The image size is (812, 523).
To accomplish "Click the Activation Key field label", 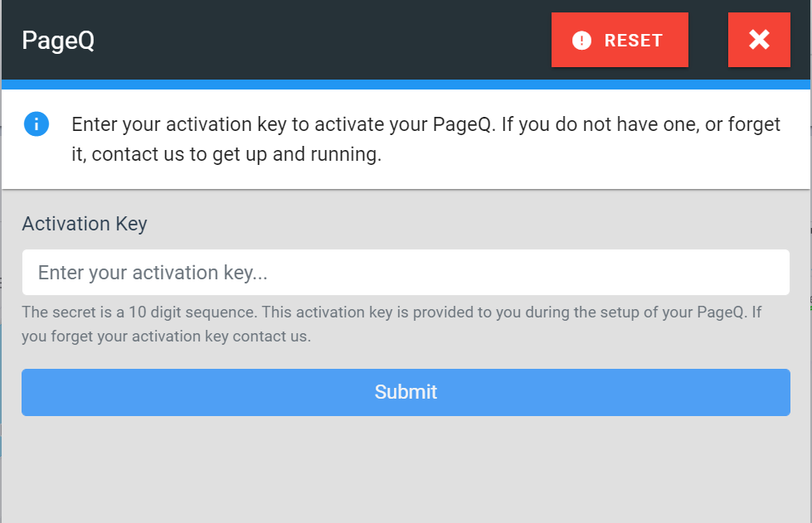I will (85, 224).
